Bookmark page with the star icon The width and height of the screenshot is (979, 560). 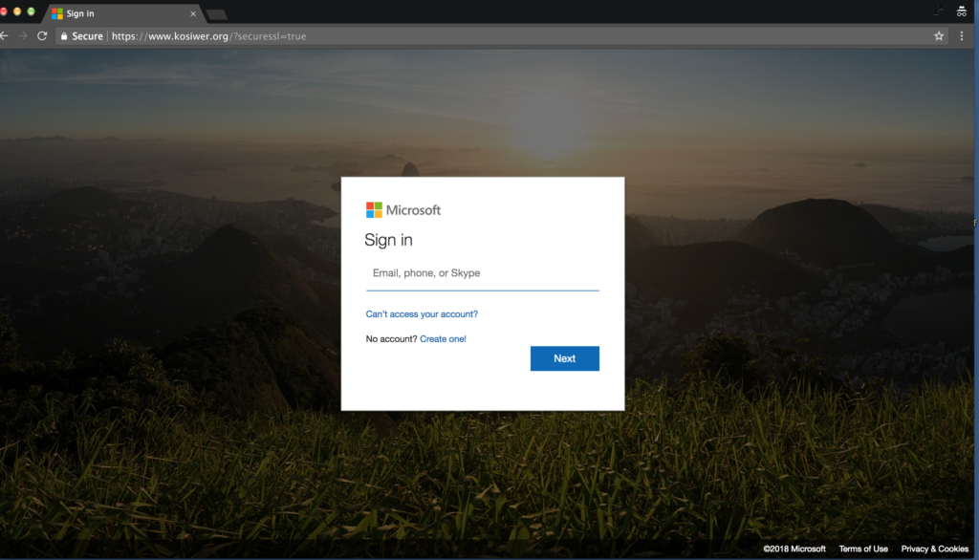[939, 36]
